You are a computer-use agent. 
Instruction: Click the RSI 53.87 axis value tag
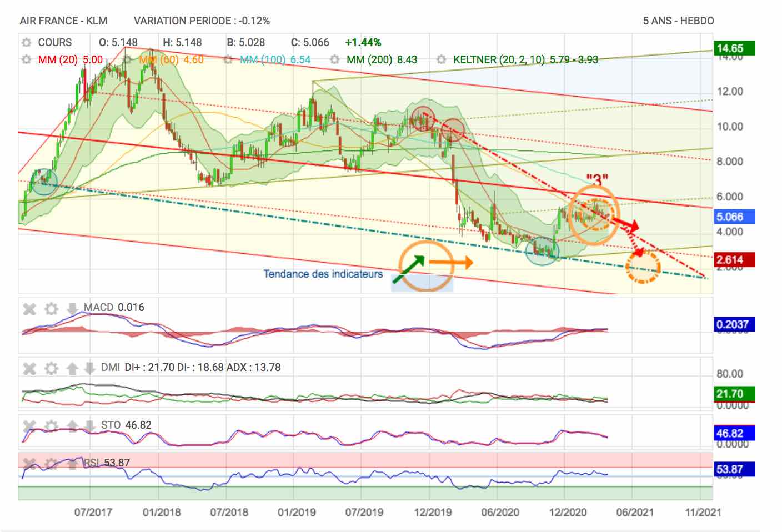pyautogui.click(x=734, y=469)
